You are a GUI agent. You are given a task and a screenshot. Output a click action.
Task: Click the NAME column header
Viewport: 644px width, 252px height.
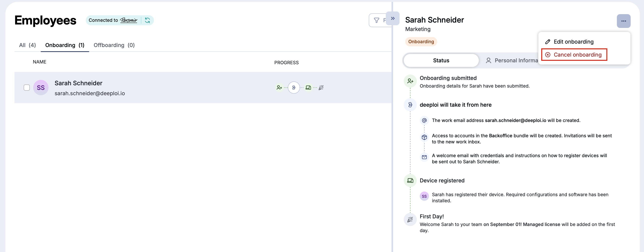(x=40, y=62)
